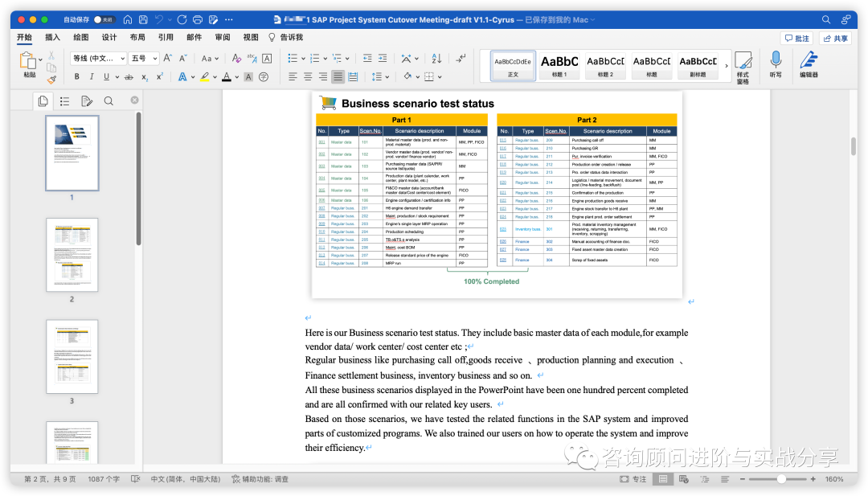Image resolution: width=868 pixels, height=496 pixels.
Task: Apply subscript formatting
Action: click(145, 77)
